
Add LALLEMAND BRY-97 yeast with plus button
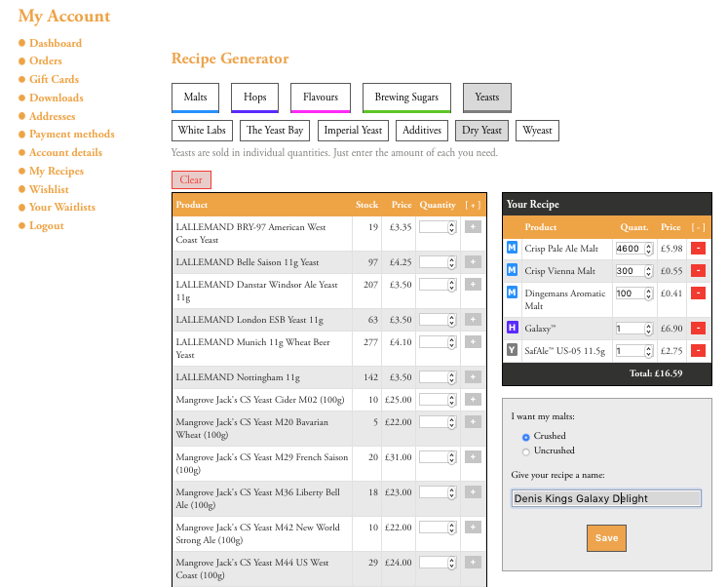click(x=473, y=227)
